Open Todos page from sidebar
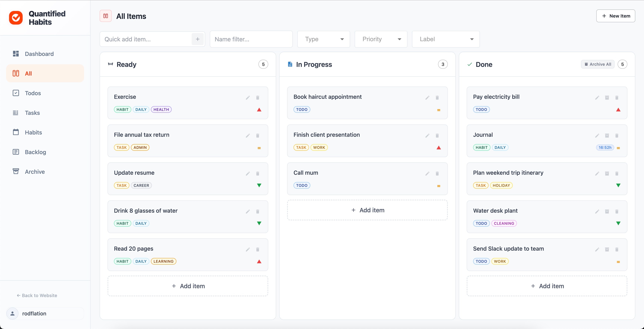The height and width of the screenshot is (329, 644). coord(45,93)
